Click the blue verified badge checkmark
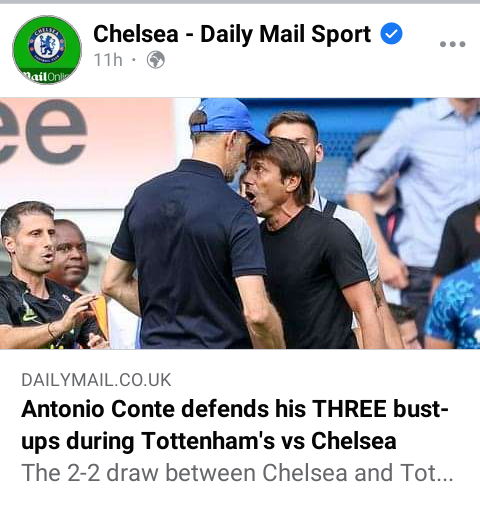The width and height of the screenshot is (480, 507). point(391,33)
